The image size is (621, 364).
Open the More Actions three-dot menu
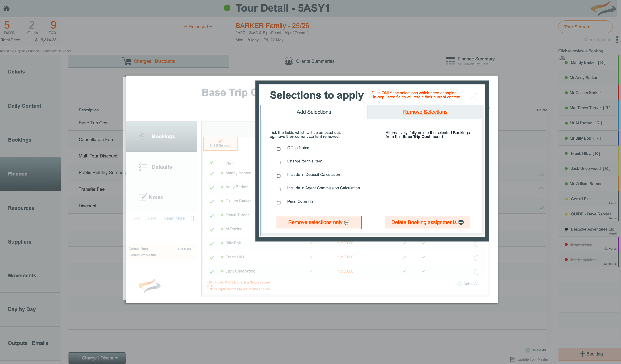tap(617, 40)
